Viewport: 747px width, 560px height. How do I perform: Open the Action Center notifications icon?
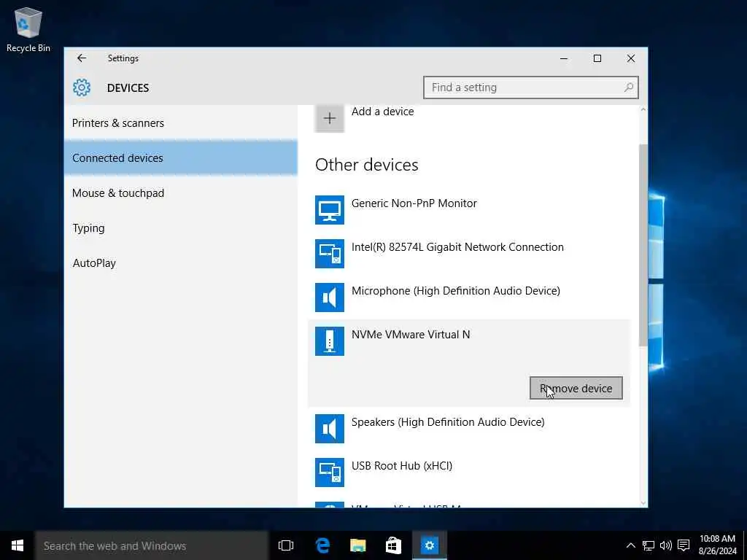684,545
